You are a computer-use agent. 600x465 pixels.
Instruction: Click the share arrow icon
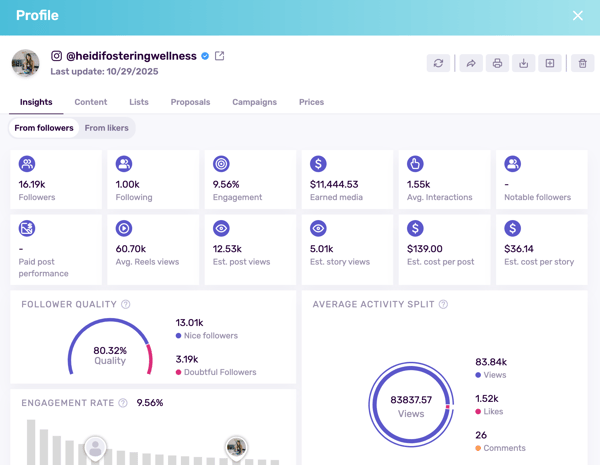click(470, 63)
